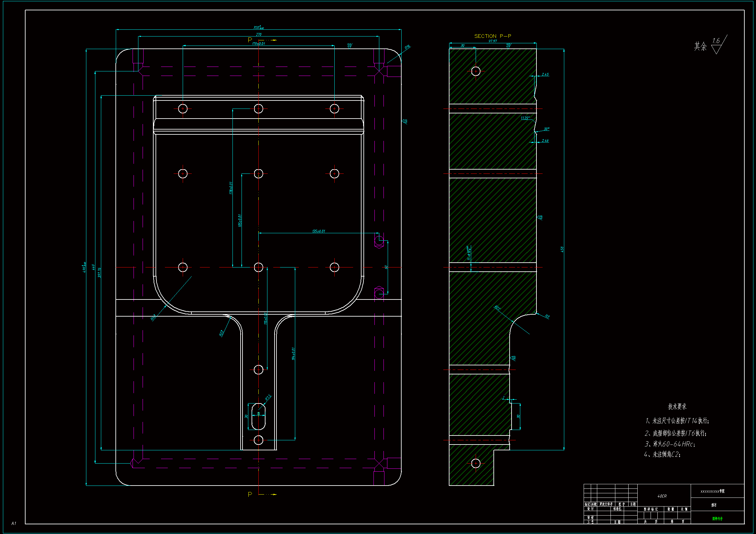
Task: Select the 技术要求 heading text
Action: pos(677,407)
